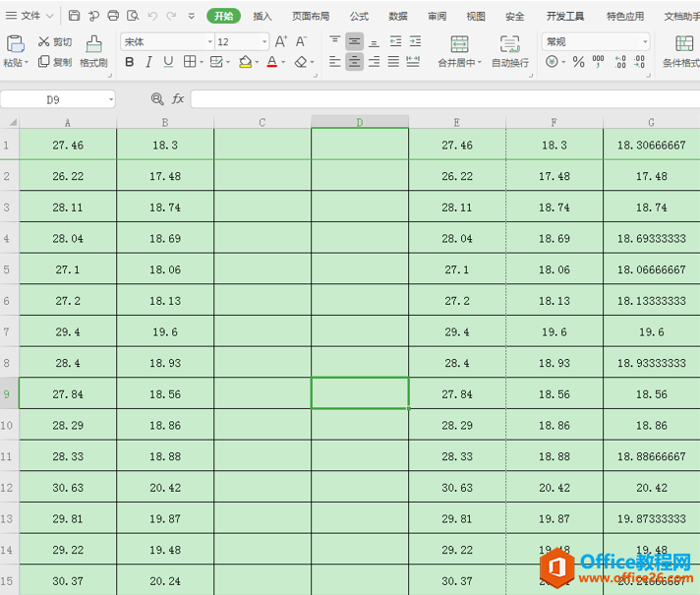Toggle horizontal center alignment
The height and width of the screenshot is (595, 700).
pos(355,62)
